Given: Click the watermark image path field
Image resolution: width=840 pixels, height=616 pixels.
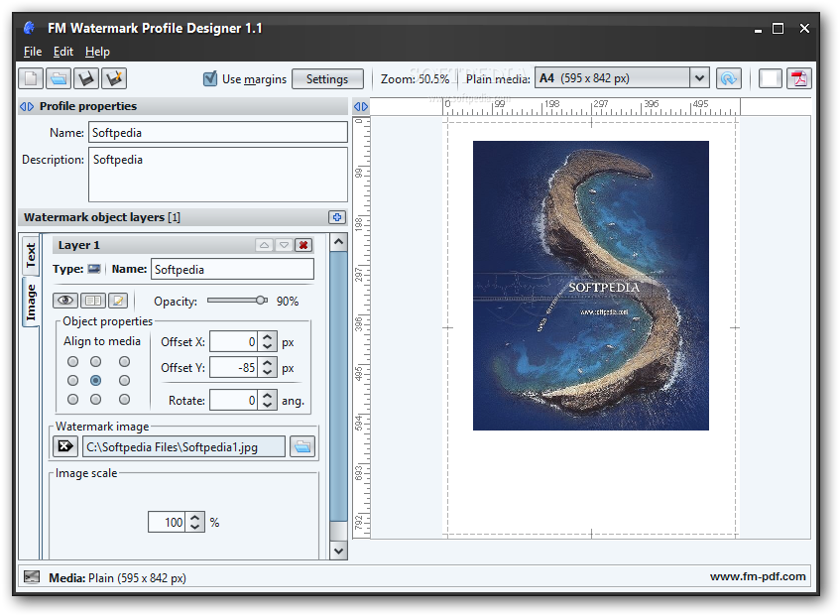Looking at the screenshot, I should click(x=183, y=446).
